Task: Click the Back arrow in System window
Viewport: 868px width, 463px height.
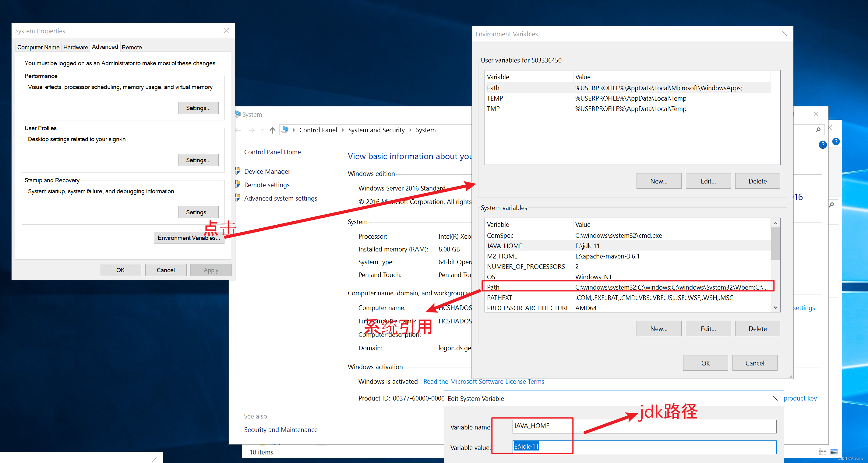Action: click(238, 130)
